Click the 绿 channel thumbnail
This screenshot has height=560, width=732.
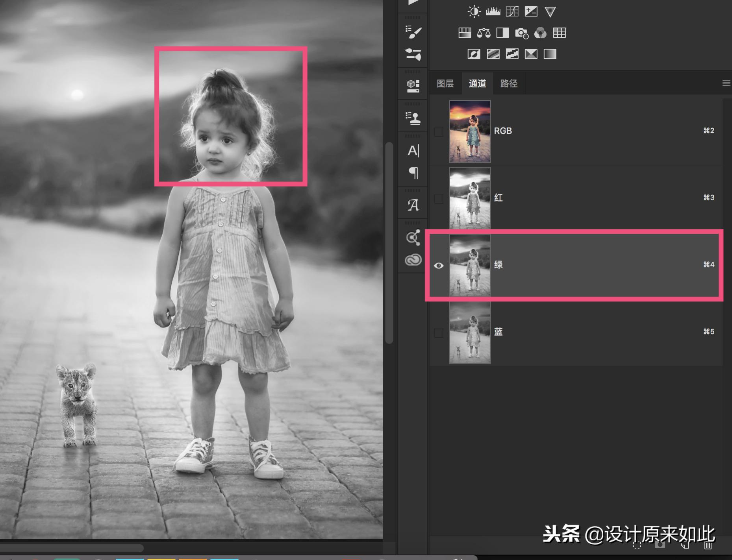[x=470, y=265]
